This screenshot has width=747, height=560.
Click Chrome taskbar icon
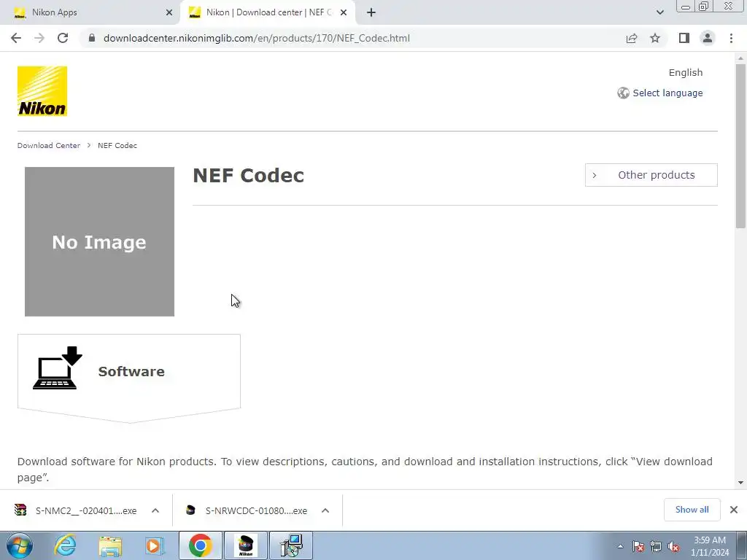200,545
